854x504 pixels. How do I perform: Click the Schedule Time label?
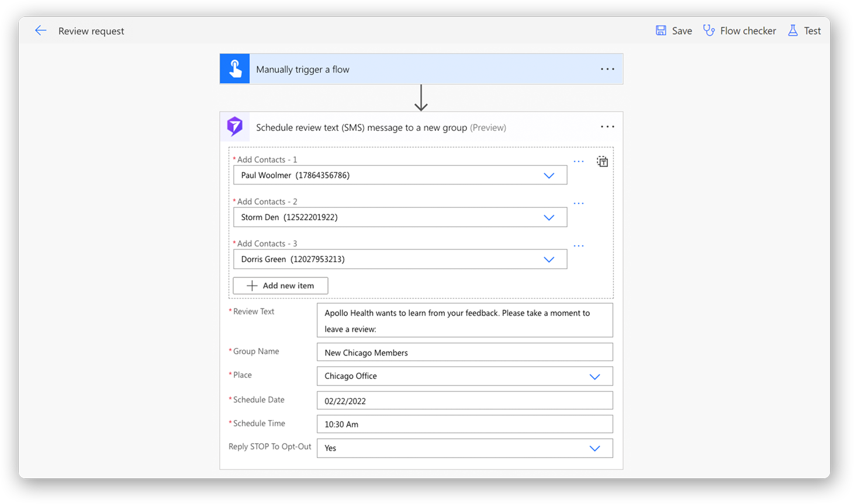tap(259, 423)
